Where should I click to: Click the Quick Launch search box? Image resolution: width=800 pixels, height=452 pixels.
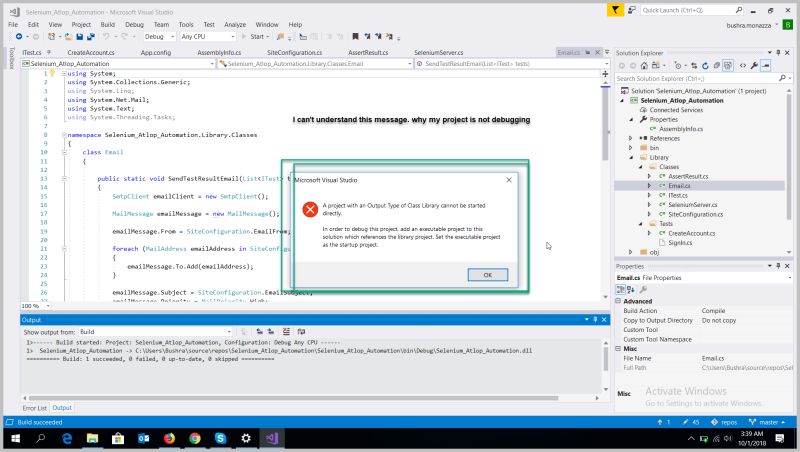point(691,10)
